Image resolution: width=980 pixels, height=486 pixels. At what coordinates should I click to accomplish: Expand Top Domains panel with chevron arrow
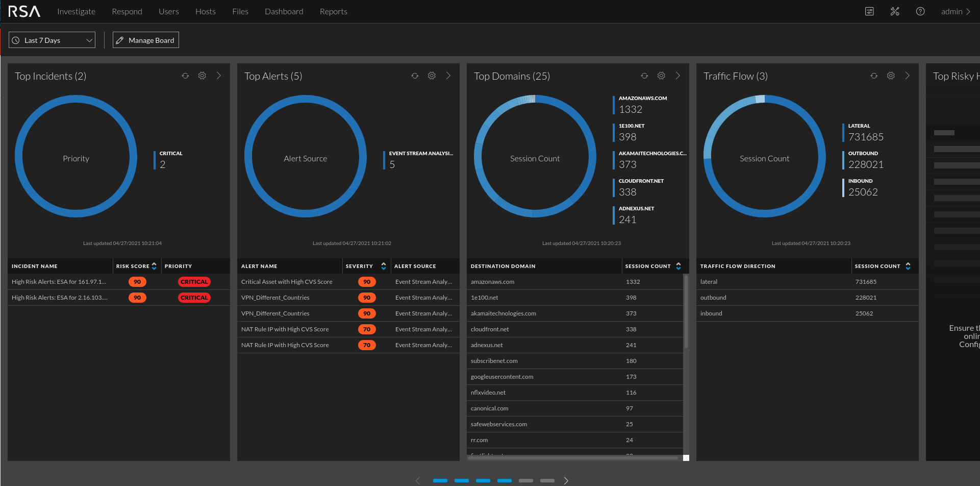(x=677, y=76)
